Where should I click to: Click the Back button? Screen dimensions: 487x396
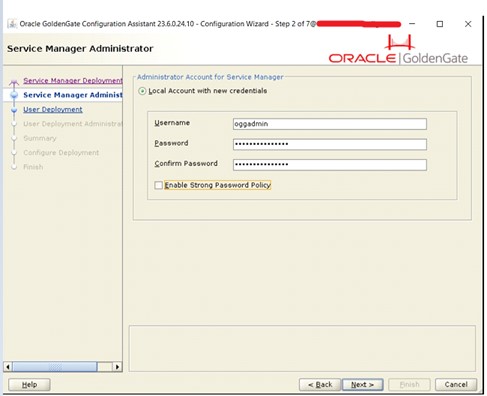(x=320, y=385)
